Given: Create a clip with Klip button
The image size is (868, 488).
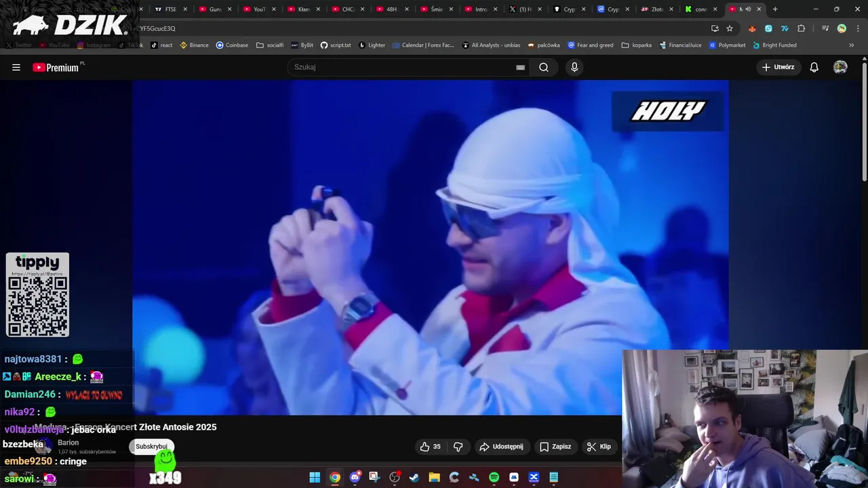Looking at the screenshot, I should 599,447.
